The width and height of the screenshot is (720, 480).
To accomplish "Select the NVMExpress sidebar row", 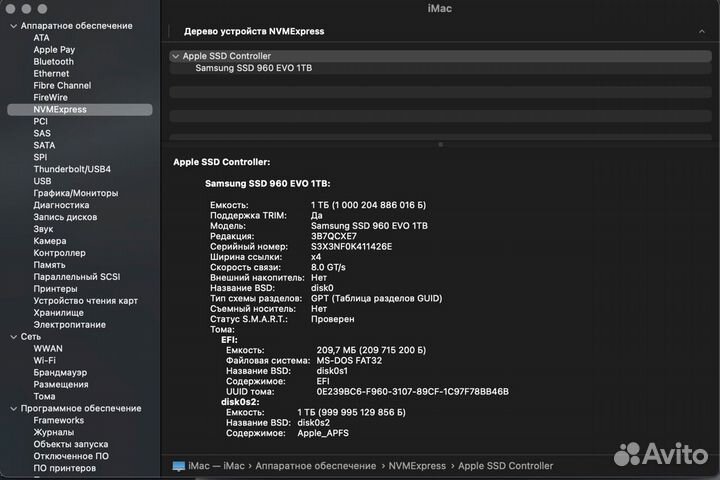I will [80, 109].
